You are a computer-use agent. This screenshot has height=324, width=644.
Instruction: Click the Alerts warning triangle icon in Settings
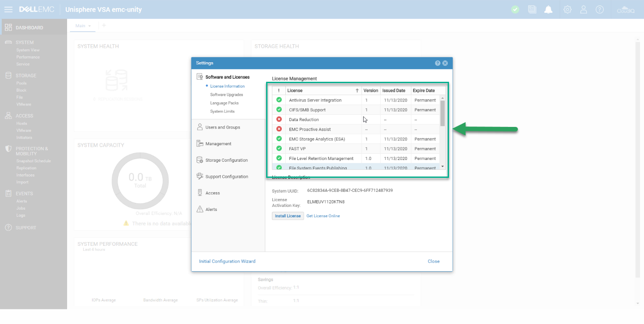tap(200, 209)
